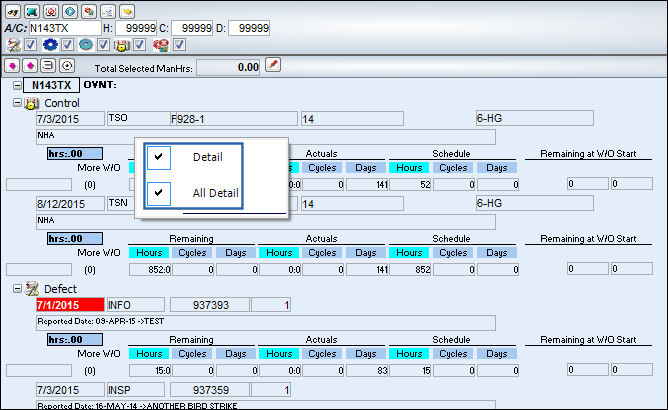Select the Detail popup menu entry label
The height and width of the screenshot is (410, 668).
click(x=207, y=157)
